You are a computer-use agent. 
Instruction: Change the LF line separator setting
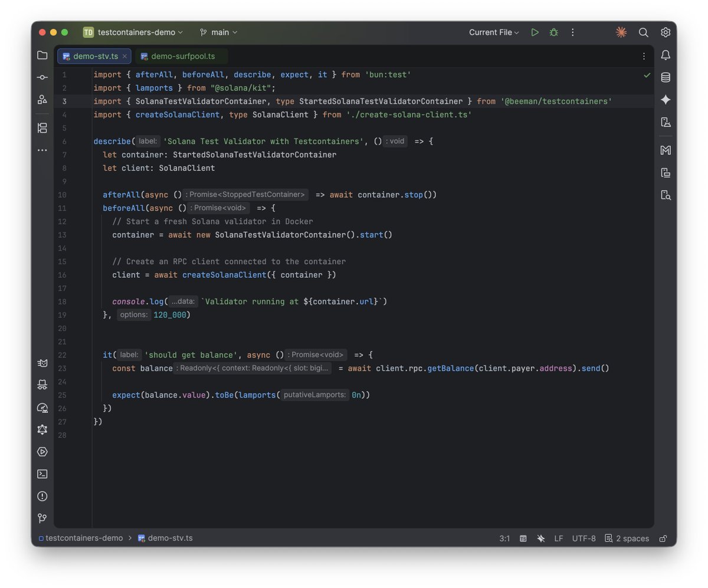[558, 538]
